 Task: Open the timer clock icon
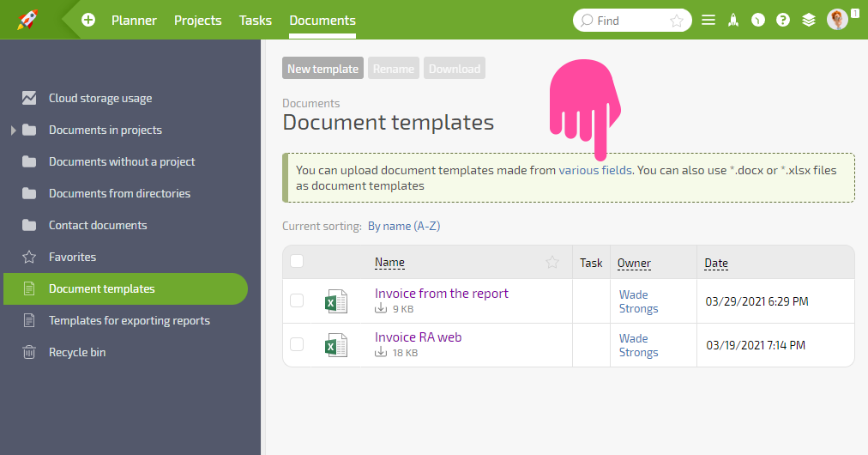pos(758,21)
